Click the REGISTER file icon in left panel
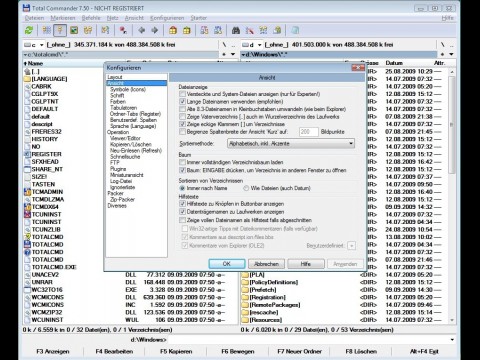 [27, 154]
